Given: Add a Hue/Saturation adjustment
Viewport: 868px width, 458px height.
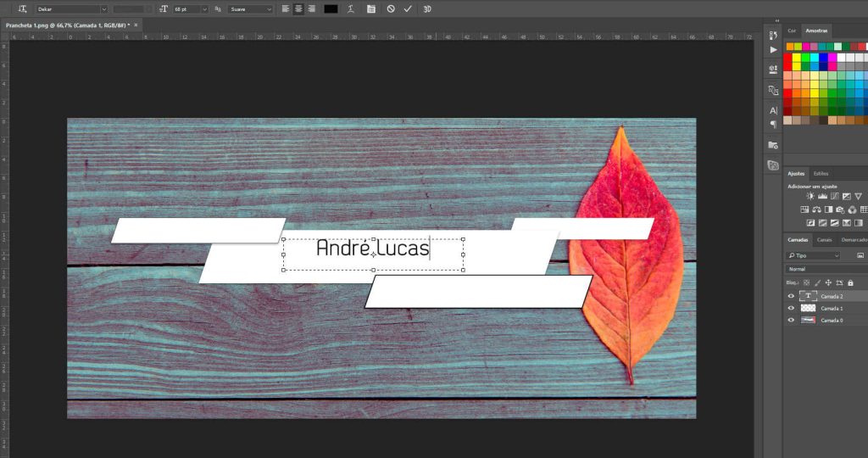Looking at the screenshot, I should point(804,209).
